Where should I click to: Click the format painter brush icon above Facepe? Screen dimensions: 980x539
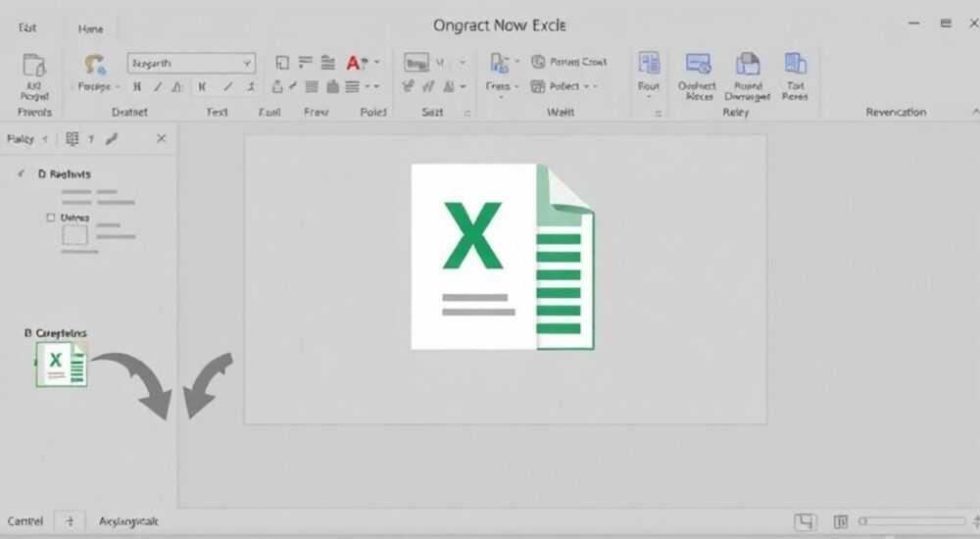tap(95, 64)
